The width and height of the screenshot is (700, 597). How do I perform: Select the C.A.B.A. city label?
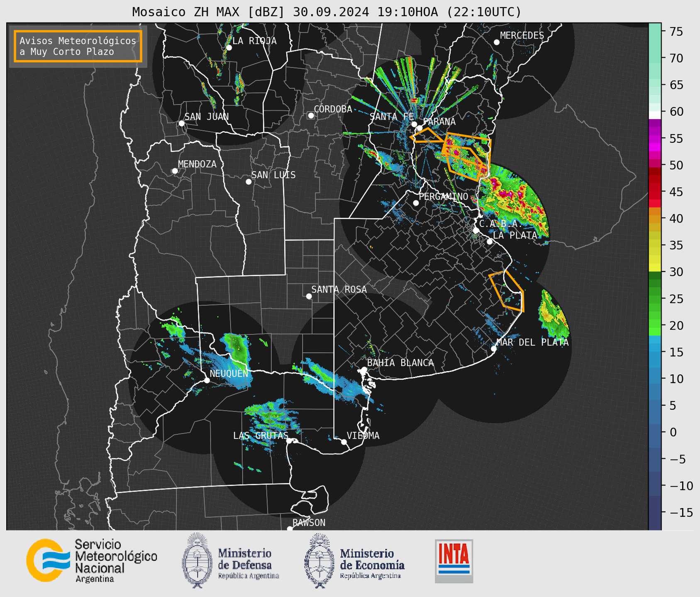pyautogui.click(x=500, y=224)
